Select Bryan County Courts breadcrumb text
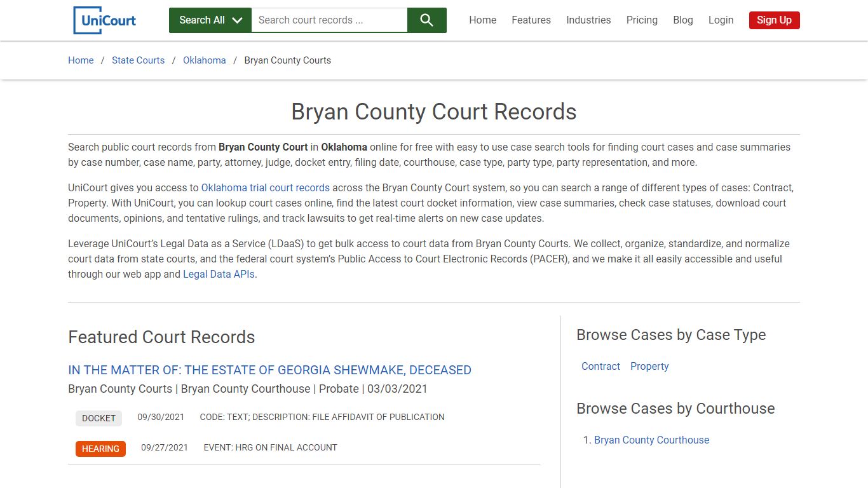 [288, 60]
